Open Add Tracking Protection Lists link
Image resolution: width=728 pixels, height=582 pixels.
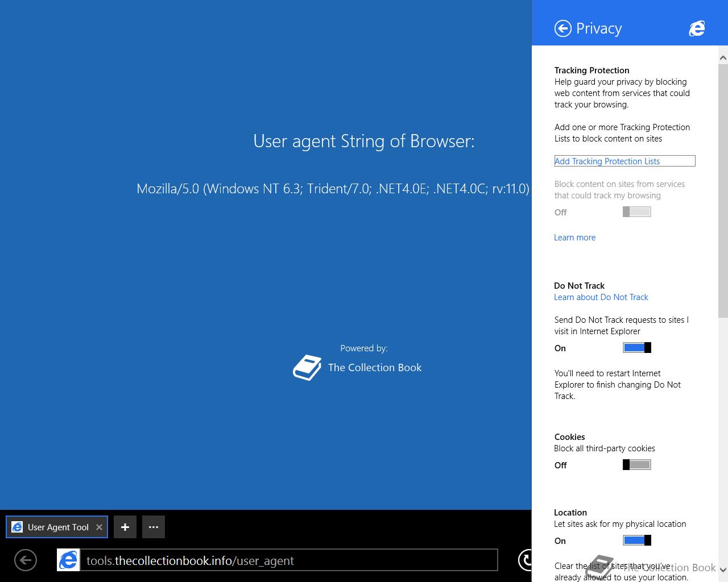pyautogui.click(x=607, y=161)
